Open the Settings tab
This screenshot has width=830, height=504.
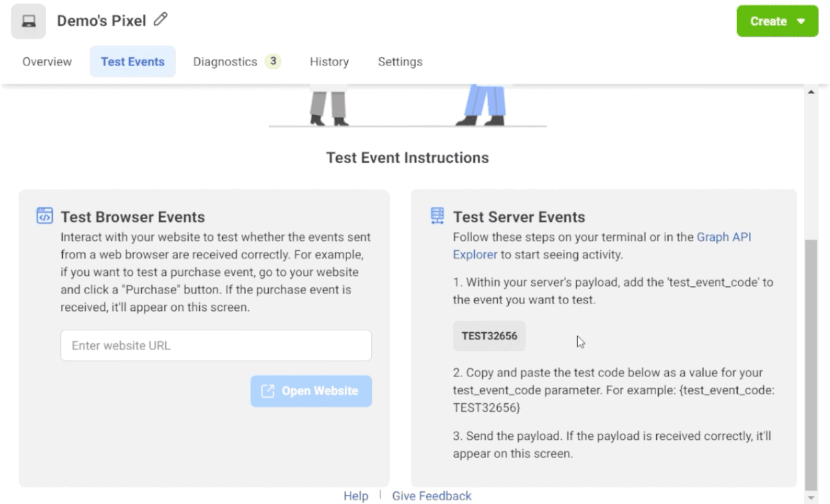399,61
